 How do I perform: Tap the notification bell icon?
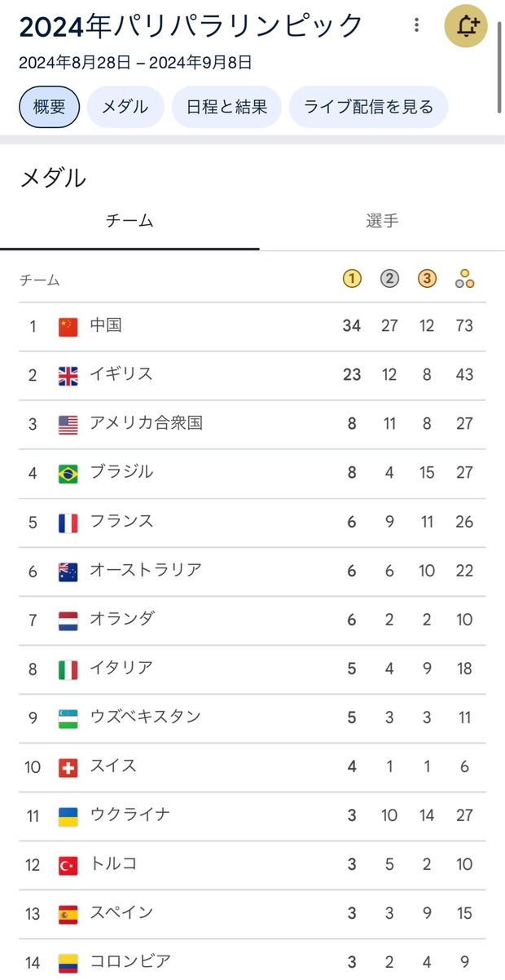(466, 26)
